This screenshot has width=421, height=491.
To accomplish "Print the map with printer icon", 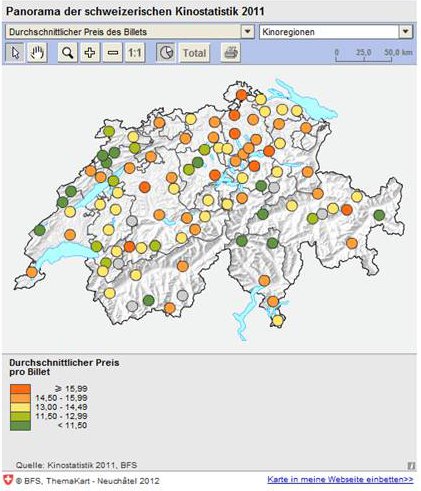I will click(231, 53).
